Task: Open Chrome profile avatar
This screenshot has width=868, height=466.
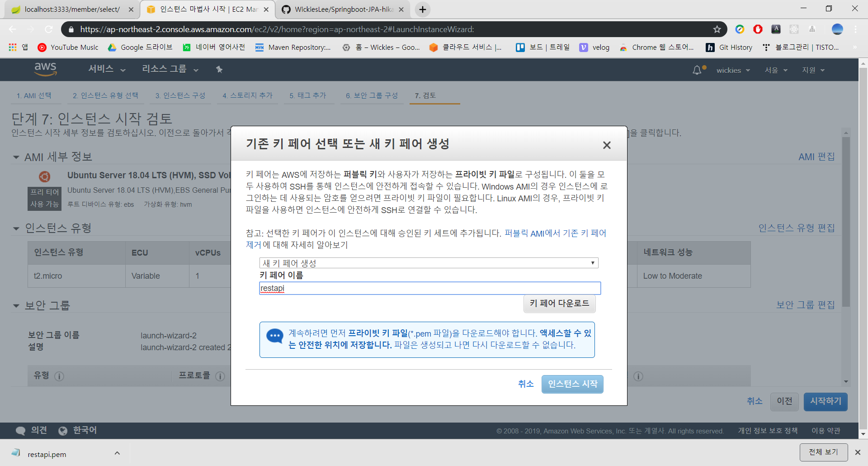Action: point(837,29)
